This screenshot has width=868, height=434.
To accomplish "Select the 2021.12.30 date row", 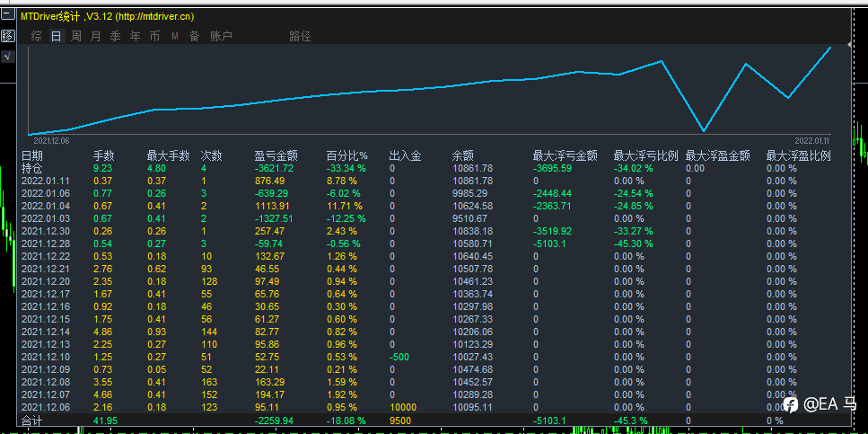I will (434, 231).
